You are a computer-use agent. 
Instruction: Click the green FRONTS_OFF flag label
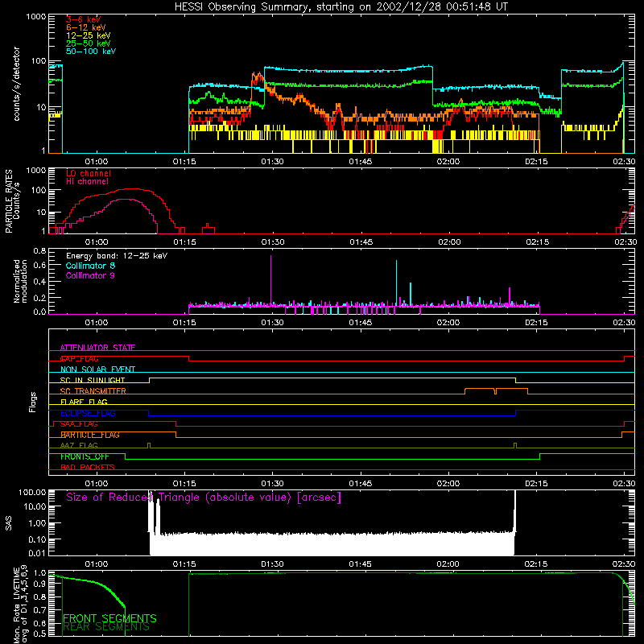pyautogui.click(x=85, y=456)
